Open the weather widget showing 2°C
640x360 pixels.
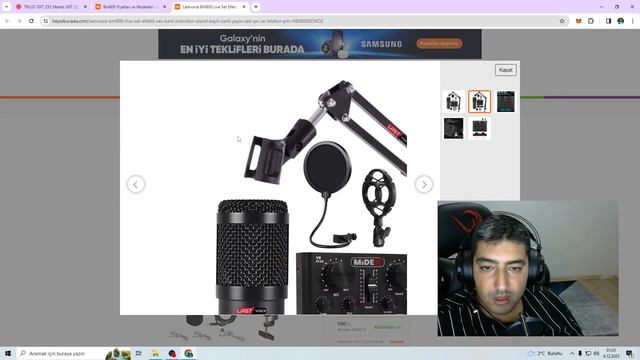[x=545, y=353]
